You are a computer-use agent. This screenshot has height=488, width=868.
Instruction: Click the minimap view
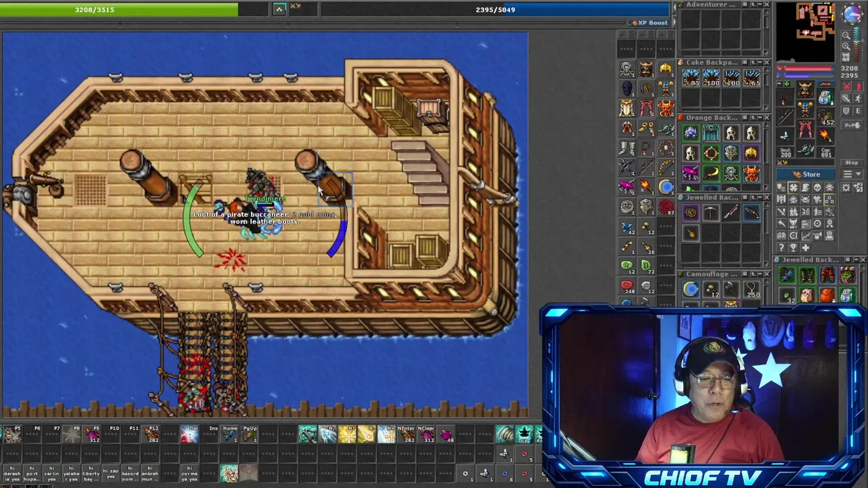(806, 32)
